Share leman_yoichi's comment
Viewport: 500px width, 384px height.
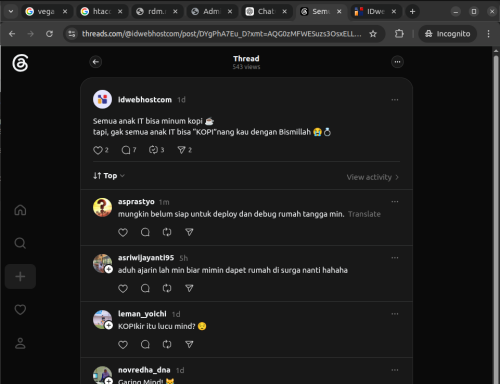point(189,344)
